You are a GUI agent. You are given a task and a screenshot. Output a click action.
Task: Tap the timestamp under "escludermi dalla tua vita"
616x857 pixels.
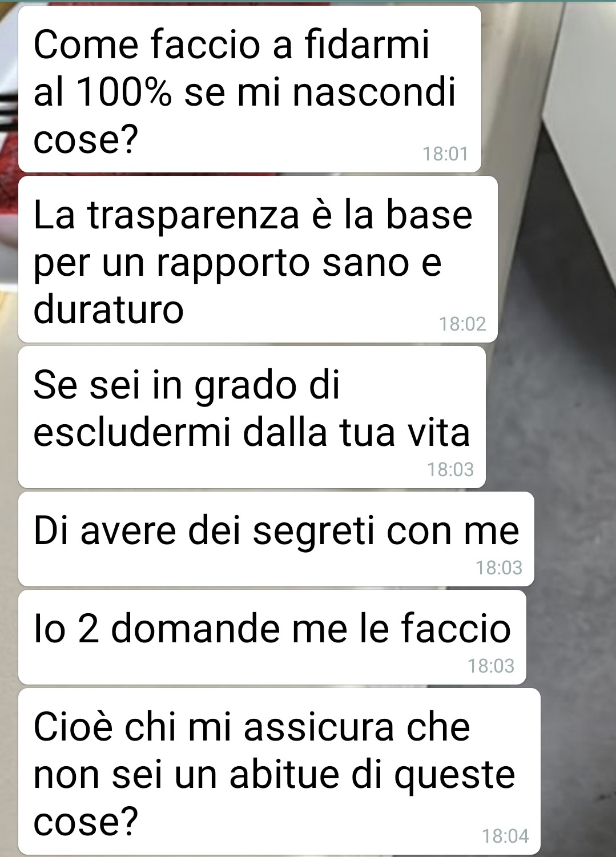click(x=450, y=469)
